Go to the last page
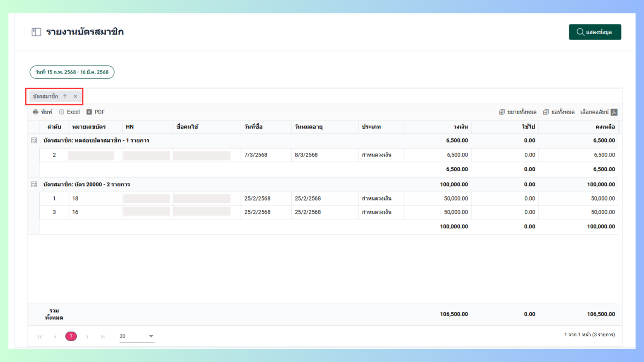 pos(103,337)
